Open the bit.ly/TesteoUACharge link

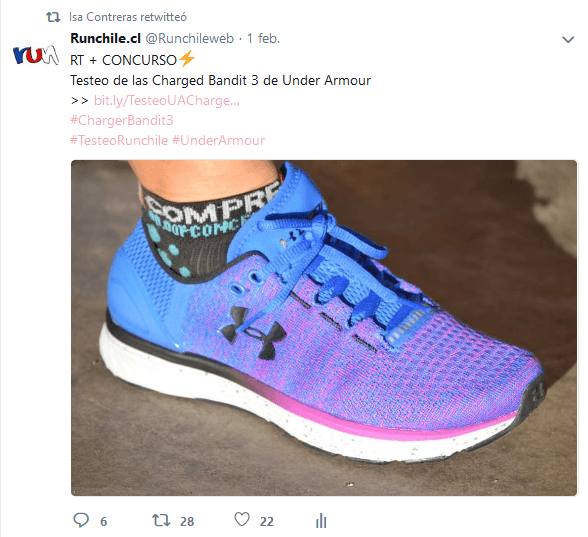(166, 100)
